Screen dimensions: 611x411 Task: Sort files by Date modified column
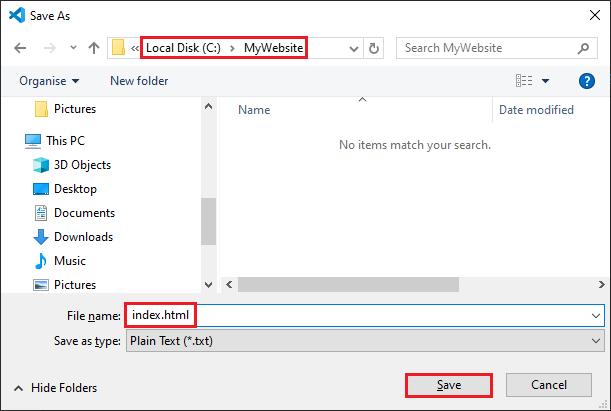click(x=536, y=110)
